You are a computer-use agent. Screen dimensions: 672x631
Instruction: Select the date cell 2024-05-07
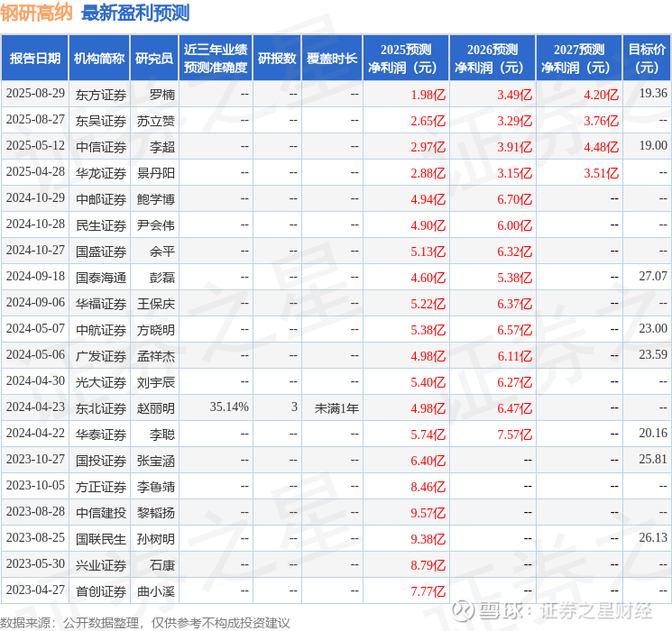(35, 328)
